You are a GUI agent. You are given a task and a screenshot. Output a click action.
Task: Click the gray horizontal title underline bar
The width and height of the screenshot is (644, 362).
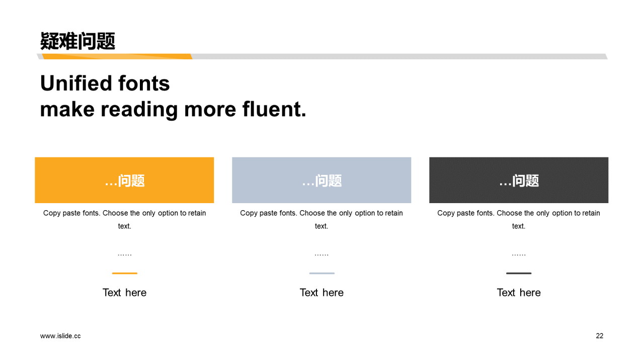pyautogui.click(x=400, y=56)
